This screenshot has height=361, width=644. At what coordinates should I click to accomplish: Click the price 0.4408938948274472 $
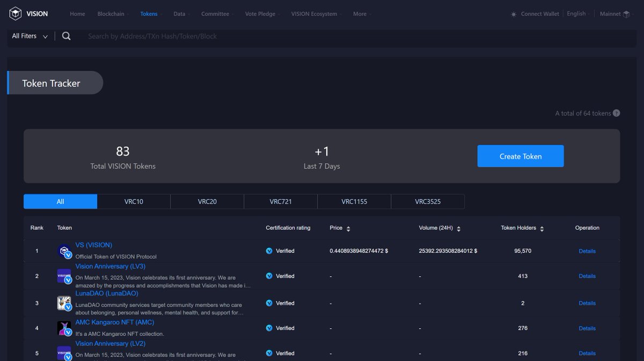click(359, 251)
